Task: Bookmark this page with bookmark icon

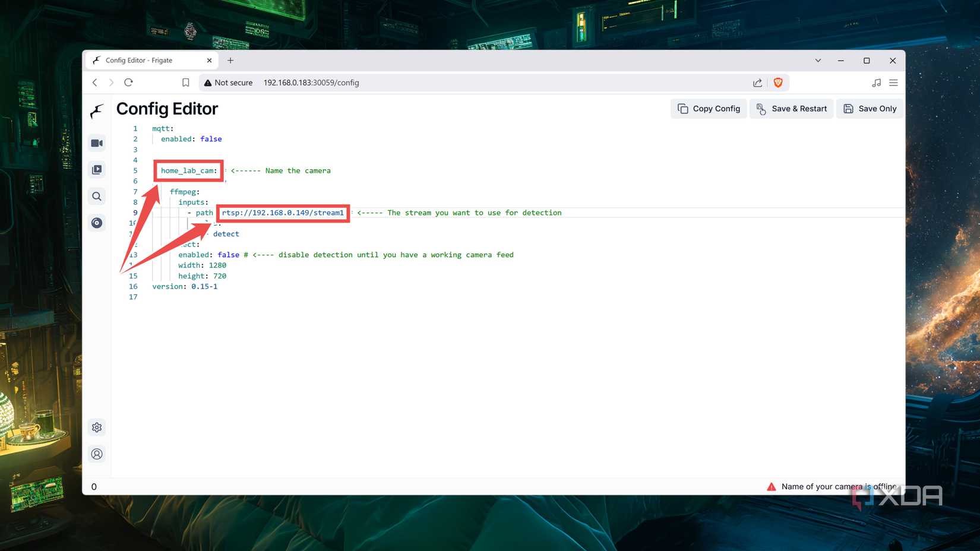Action: tap(186, 83)
